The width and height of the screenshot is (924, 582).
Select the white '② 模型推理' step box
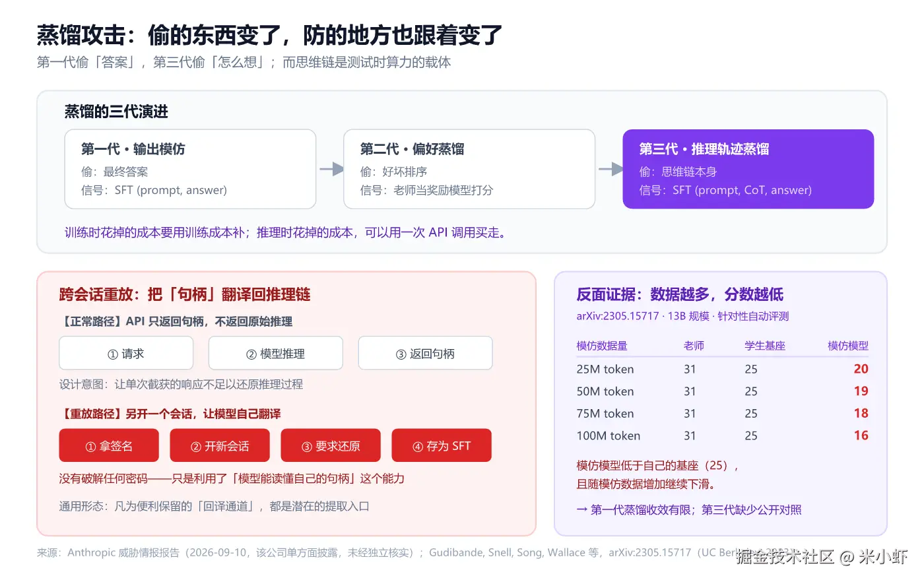point(276,353)
